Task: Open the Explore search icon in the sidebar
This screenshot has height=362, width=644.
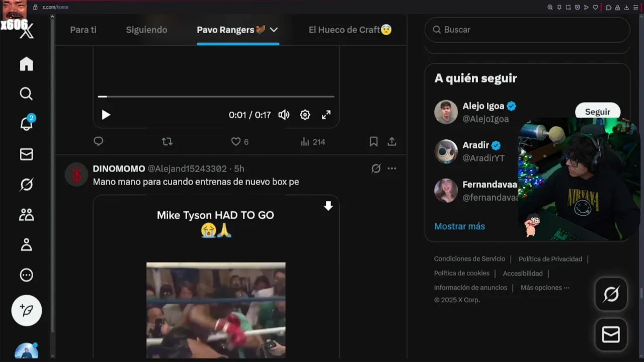Action: (x=26, y=94)
